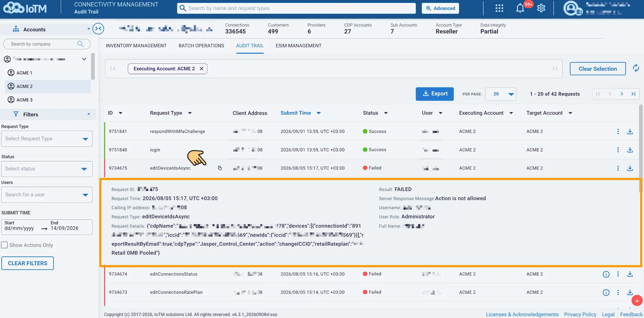This screenshot has width=644, height=318.
Task: Click the Clear Filters button
Action: pyautogui.click(x=27, y=263)
